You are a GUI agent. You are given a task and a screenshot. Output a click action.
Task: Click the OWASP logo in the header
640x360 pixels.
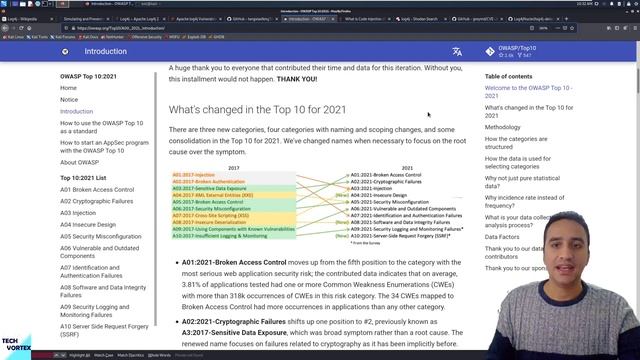(x=65, y=51)
